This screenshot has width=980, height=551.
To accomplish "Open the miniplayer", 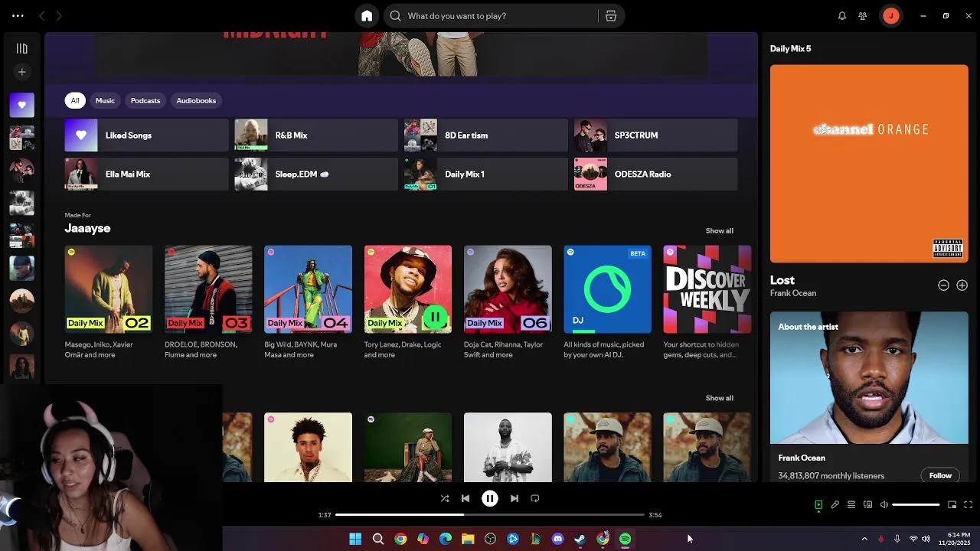I will click(x=952, y=505).
